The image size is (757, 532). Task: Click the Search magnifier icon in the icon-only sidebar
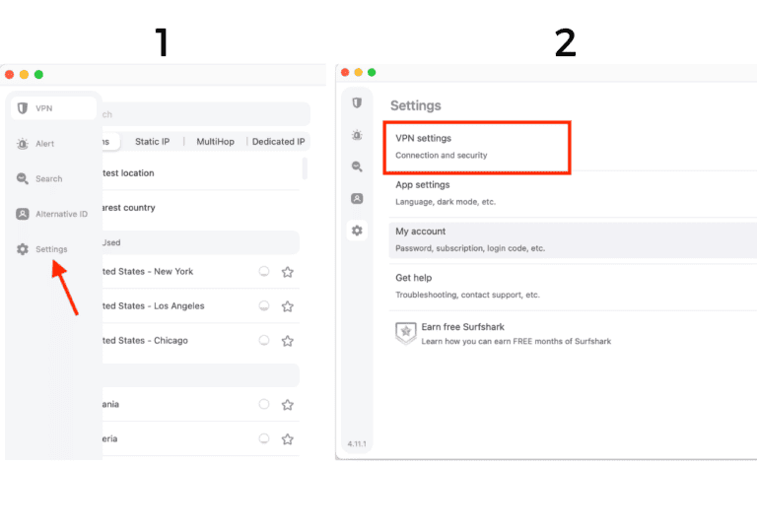pos(357,166)
